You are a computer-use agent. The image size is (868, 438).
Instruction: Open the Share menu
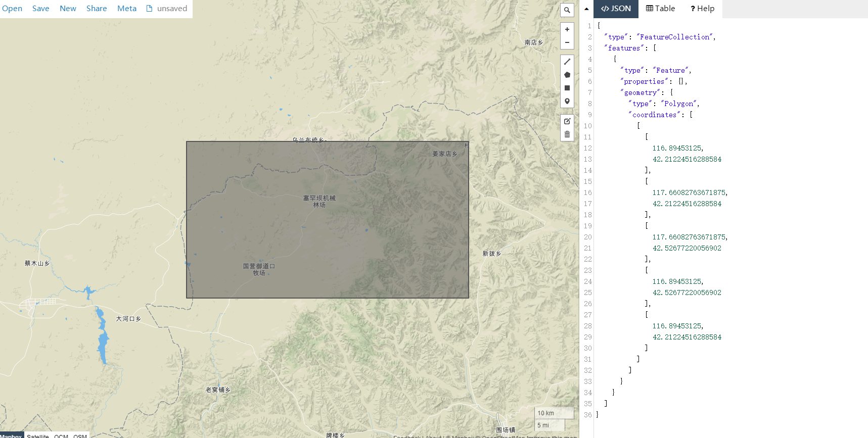[97, 9]
